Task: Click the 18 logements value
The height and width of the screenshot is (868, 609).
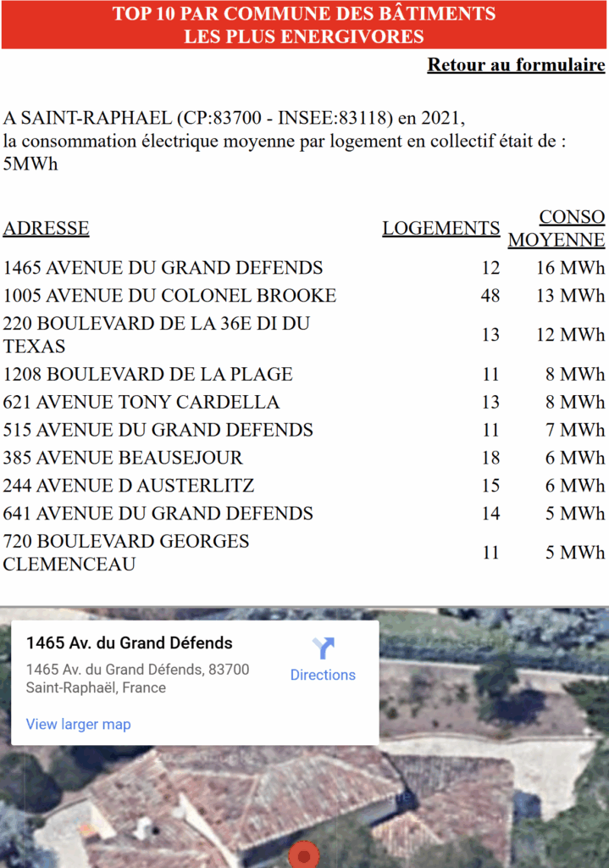Action: 490,457
